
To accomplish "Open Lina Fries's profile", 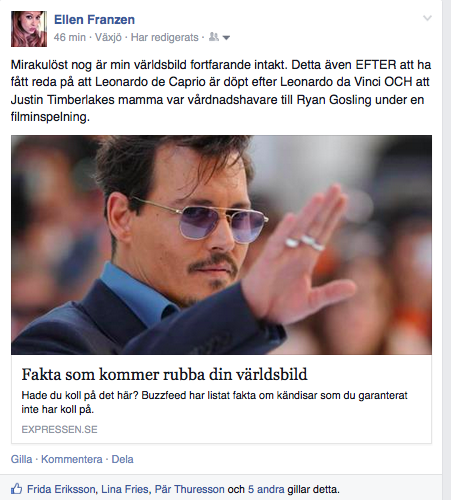I will click(125, 489).
